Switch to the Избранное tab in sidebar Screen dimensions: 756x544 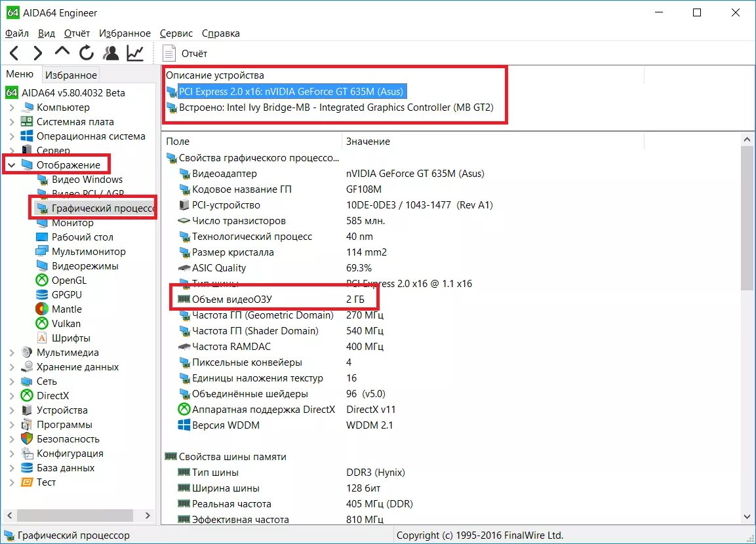[71, 75]
